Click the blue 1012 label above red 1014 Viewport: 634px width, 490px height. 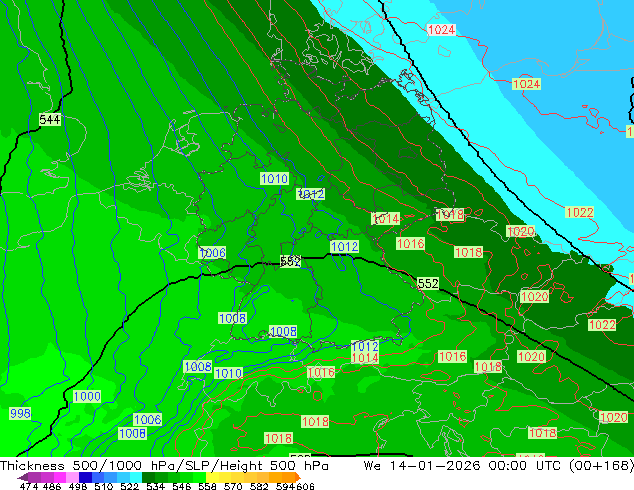click(365, 346)
